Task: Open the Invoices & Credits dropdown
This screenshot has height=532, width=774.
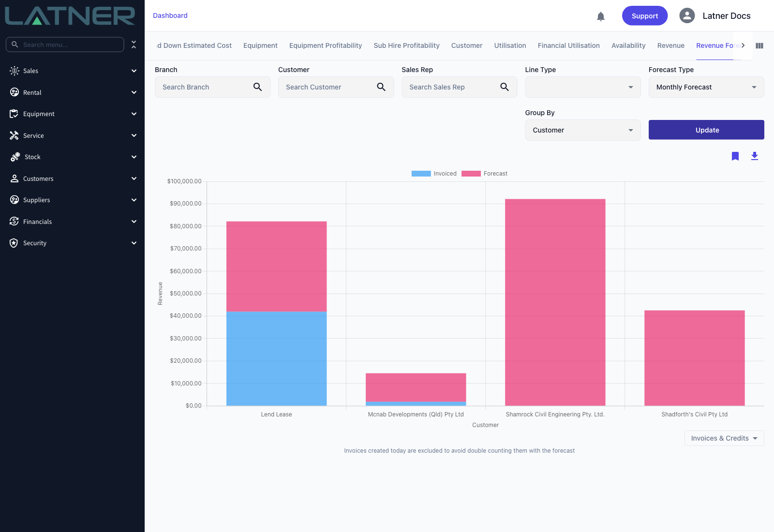Action: (x=724, y=438)
